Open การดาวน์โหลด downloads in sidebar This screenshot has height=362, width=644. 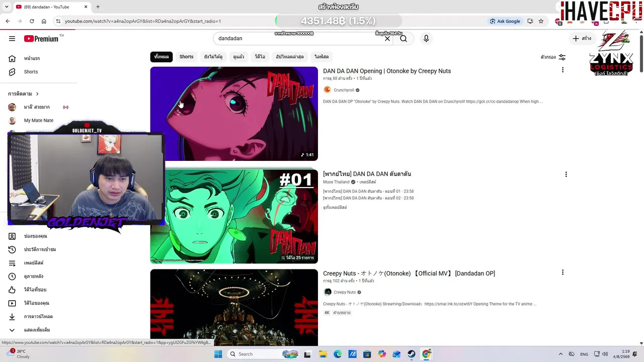coord(38,317)
